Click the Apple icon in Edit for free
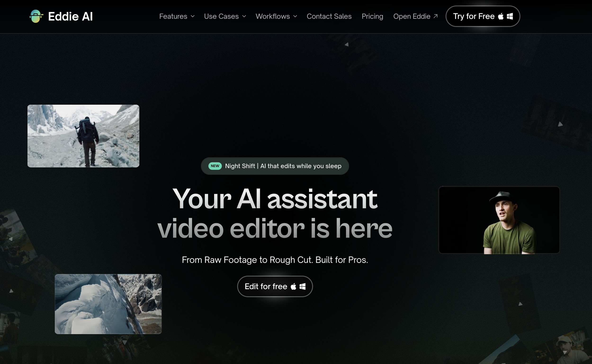Viewport: 592px width, 364px height. [293, 287]
